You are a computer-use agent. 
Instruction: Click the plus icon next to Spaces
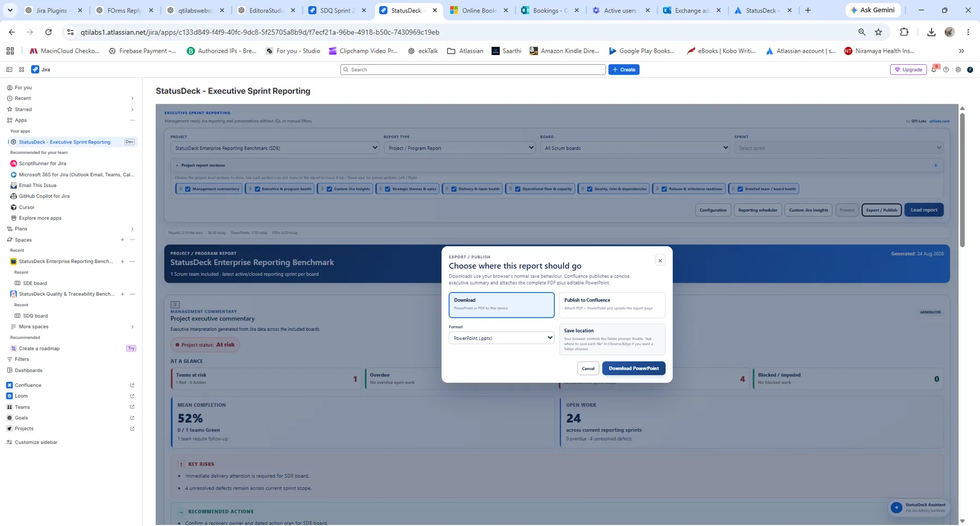(122, 240)
